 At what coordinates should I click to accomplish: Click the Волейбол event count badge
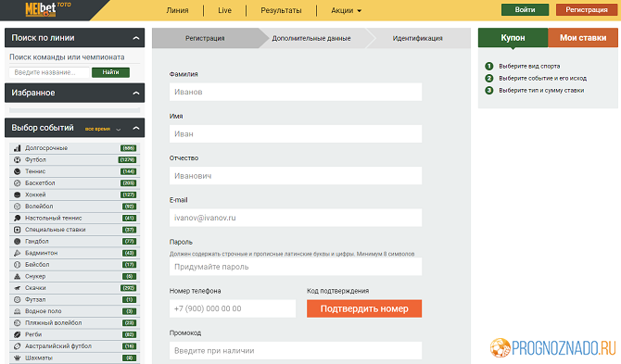click(130, 207)
